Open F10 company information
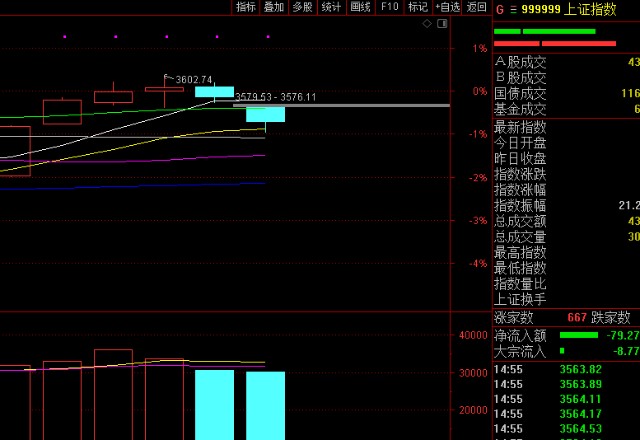This screenshot has height=440, width=640. 389,7
